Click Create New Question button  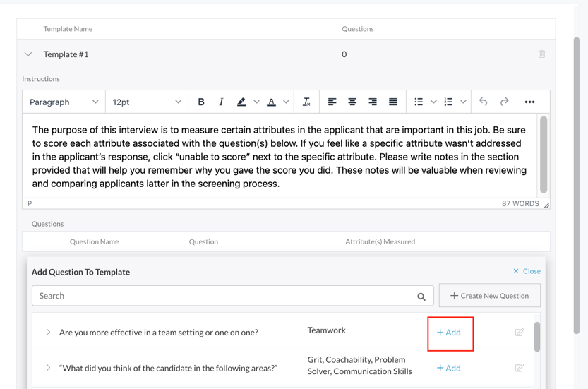[x=489, y=296]
